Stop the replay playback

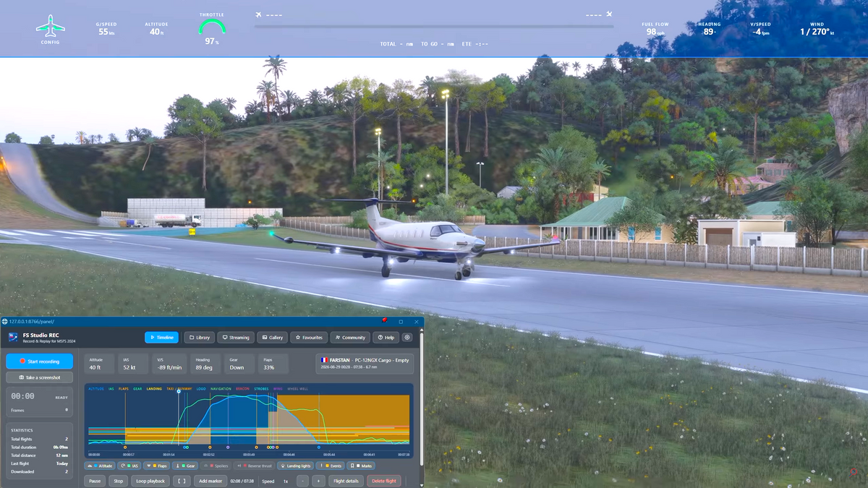click(118, 481)
